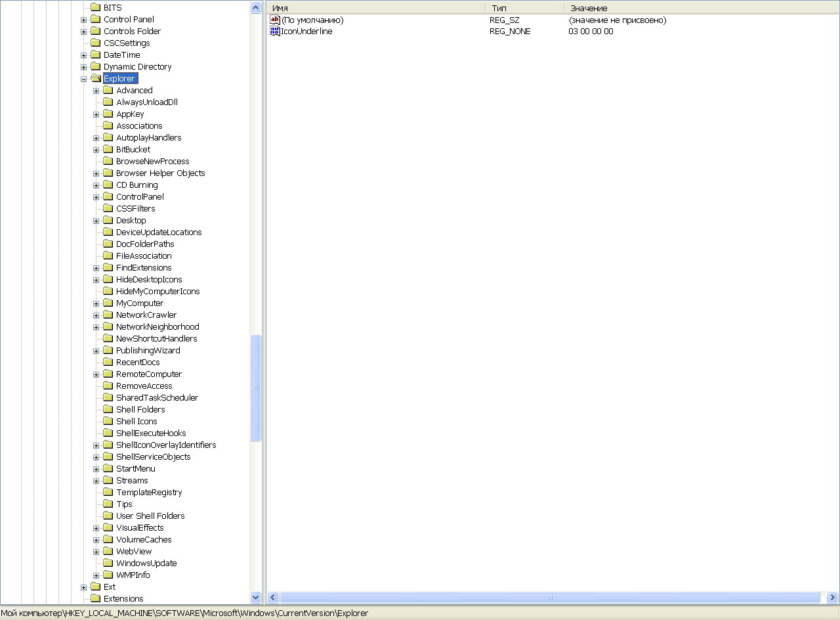Select the NetworkNeighborhood subkey label
The image size is (840, 620).
click(x=157, y=327)
